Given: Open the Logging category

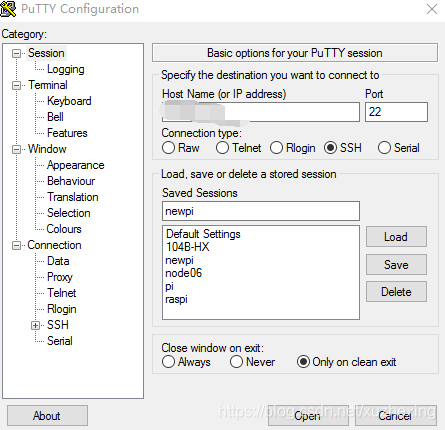Looking at the screenshot, I should tap(66, 69).
